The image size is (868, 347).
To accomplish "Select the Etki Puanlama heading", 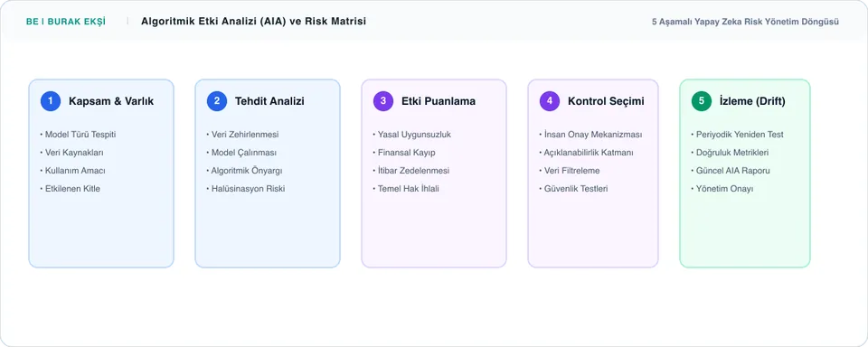I will click(x=439, y=101).
